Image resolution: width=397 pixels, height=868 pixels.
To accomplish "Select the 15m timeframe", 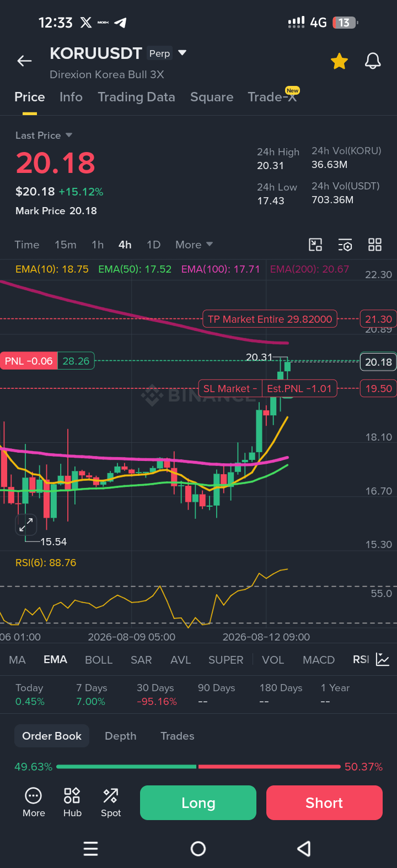I will pos(66,245).
